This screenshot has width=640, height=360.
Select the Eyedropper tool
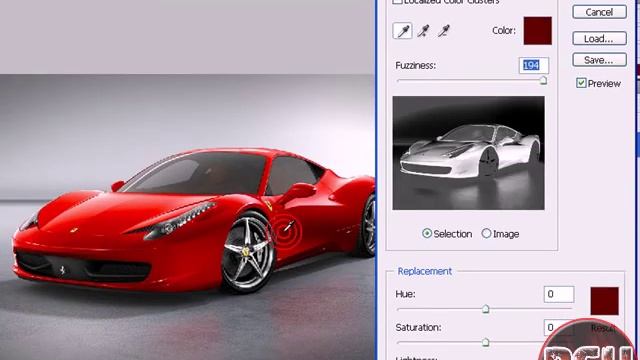[402, 31]
